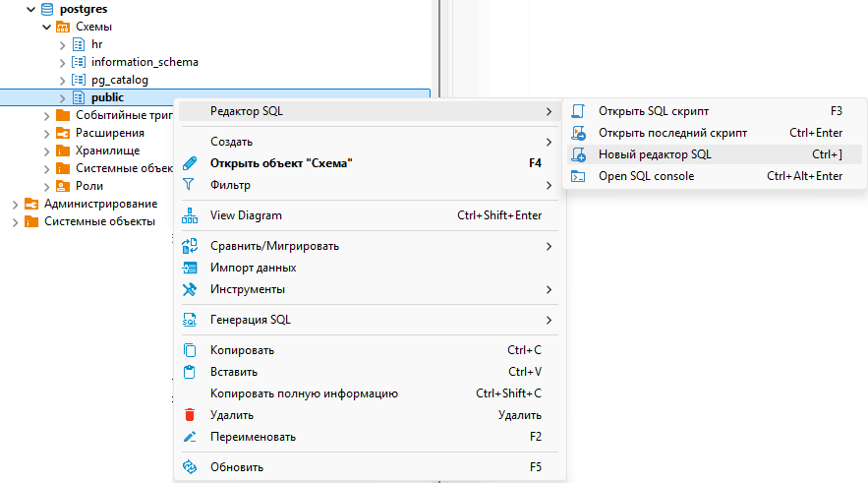Choose Копировать полную информацию

[x=369, y=393]
